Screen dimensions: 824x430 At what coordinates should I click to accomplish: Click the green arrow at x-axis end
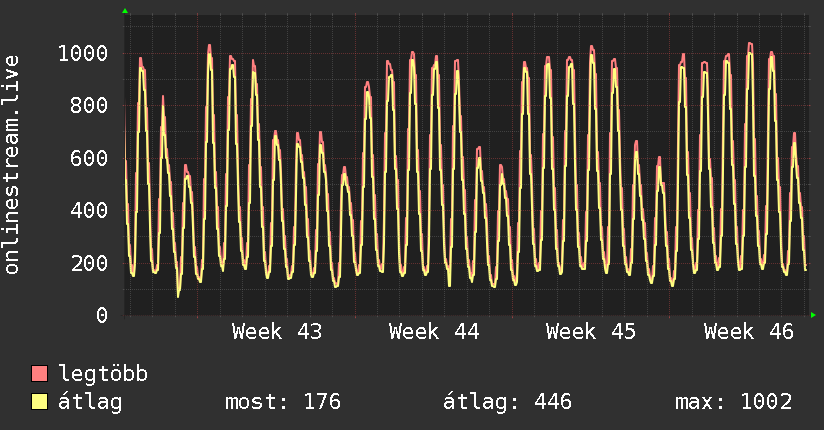[813, 315]
